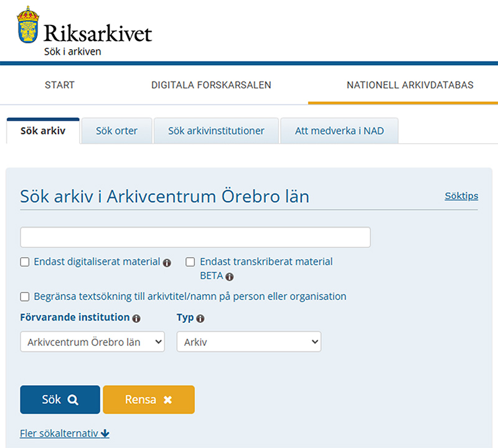This screenshot has height=448, width=498.
Task: Click heading Sök arkiv i Arkivcentrum Örebro län
Action: coord(164,196)
